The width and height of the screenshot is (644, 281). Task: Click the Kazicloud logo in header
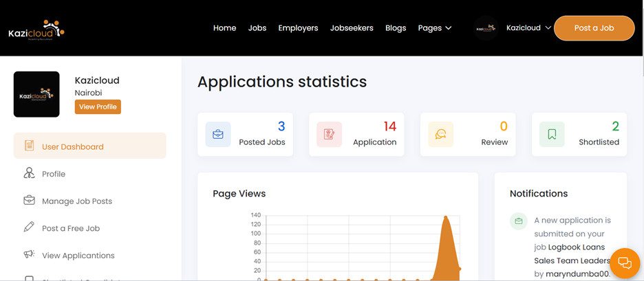click(x=36, y=30)
